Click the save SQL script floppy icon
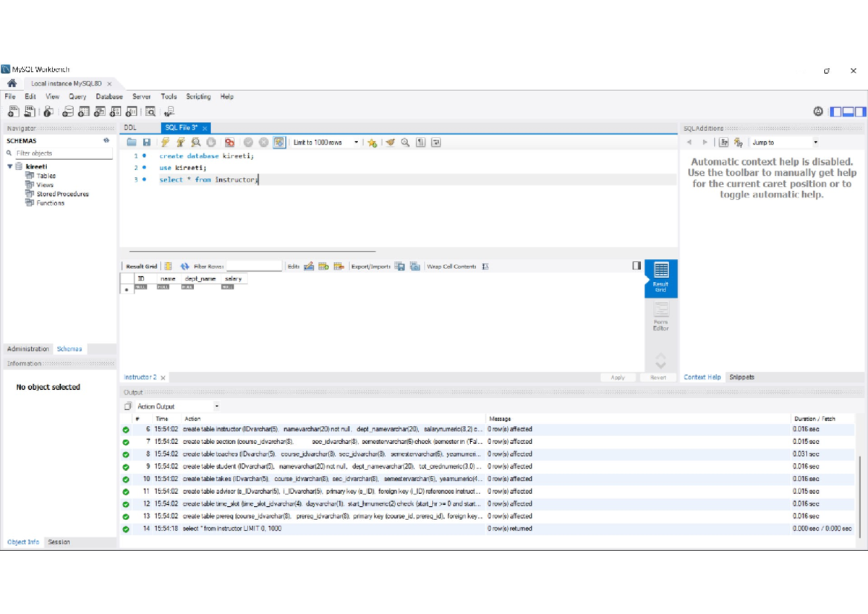This screenshot has height=614, width=868. click(147, 142)
